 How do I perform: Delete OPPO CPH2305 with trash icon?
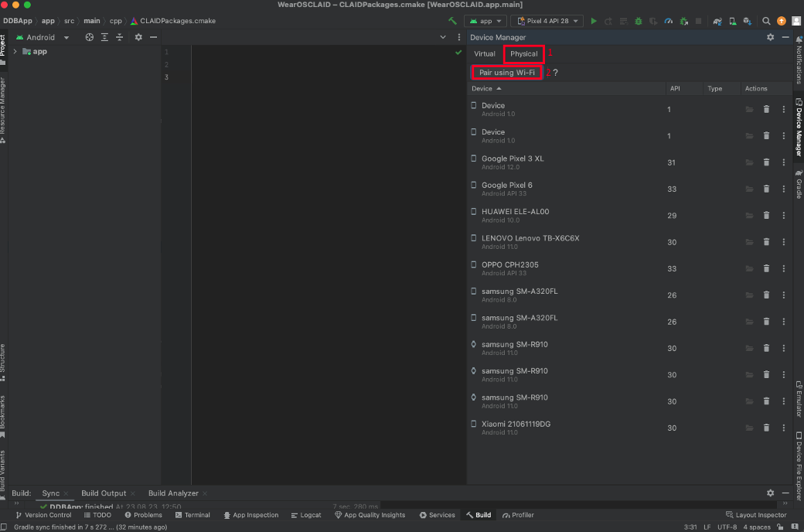[766, 268]
